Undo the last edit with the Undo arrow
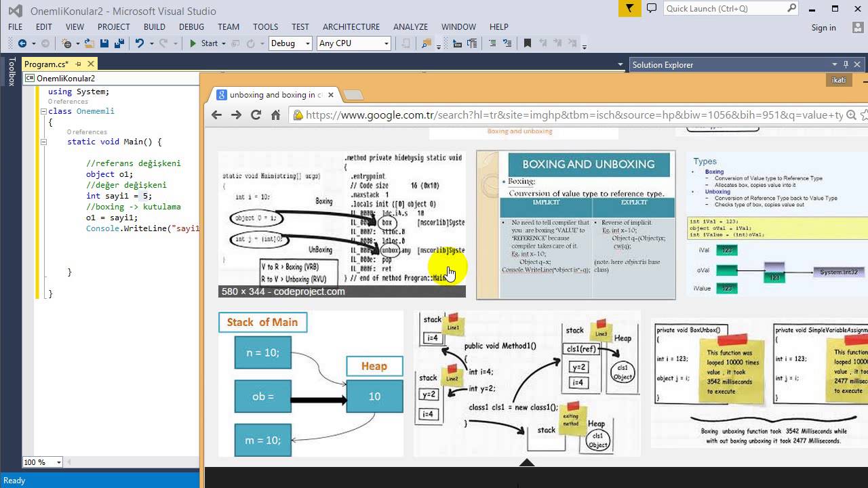This screenshot has width=868, height=488. click(139, 43)
